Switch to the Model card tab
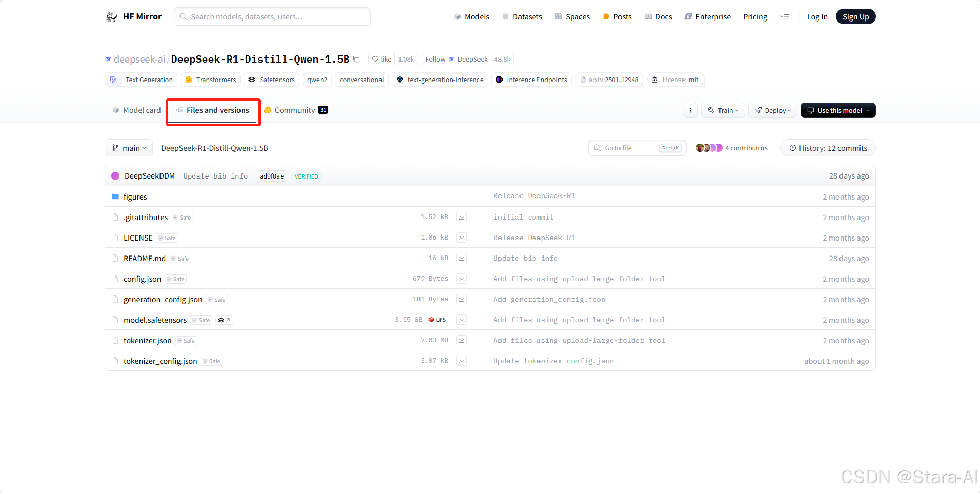Screen dimensions: 980x493 136,110
